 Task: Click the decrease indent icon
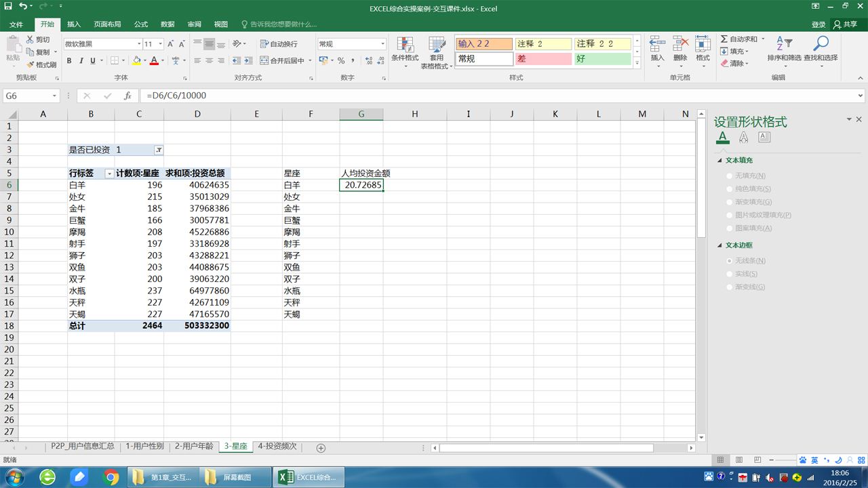tap(237, 60)
